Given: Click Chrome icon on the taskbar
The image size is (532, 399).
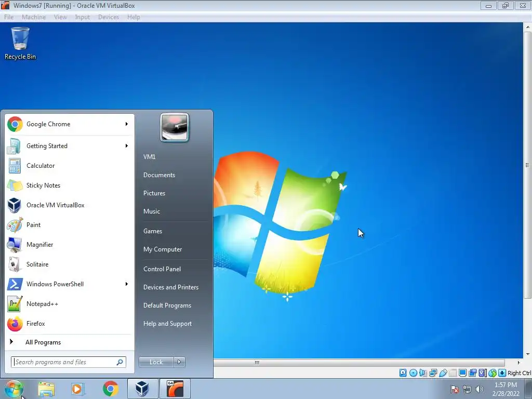Looking at the screenshot, I should 110,389.
